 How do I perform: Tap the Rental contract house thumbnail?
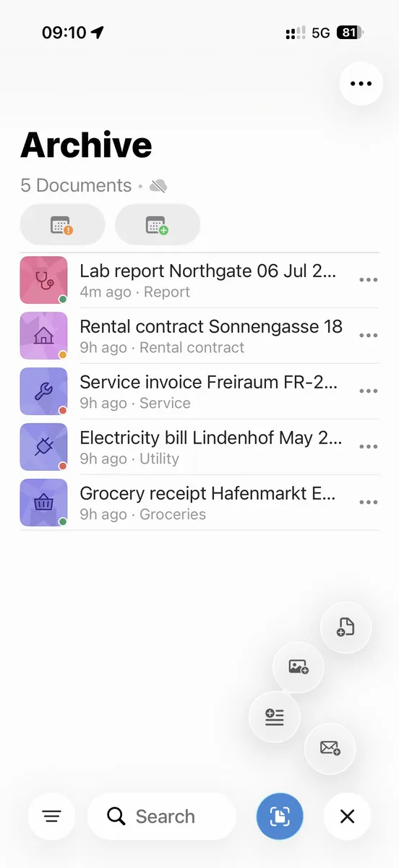(43, 336)
